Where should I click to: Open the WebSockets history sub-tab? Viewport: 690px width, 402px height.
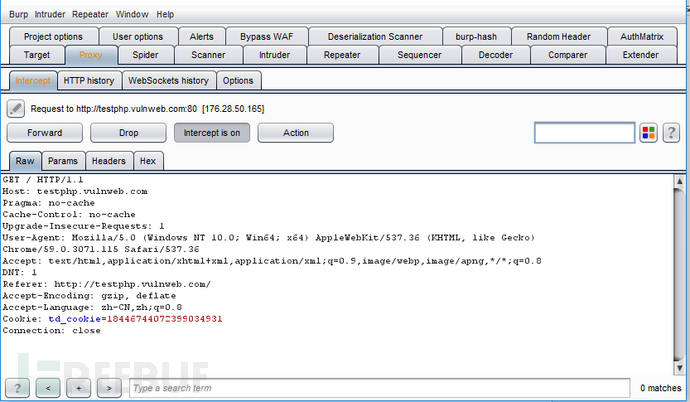pos(168,81)
